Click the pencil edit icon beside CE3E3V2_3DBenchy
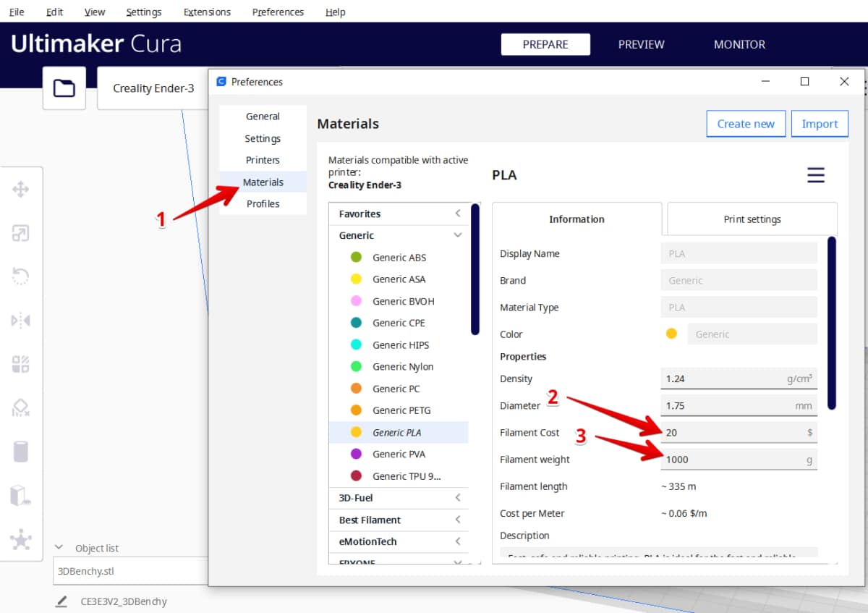Screen dimensions: 868x613 pyautogui.click(x=62, y=601)
